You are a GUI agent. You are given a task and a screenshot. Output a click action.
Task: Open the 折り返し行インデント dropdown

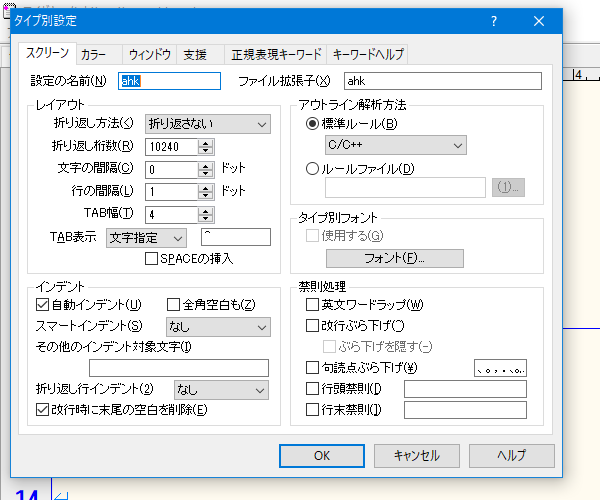pos(221,390)
